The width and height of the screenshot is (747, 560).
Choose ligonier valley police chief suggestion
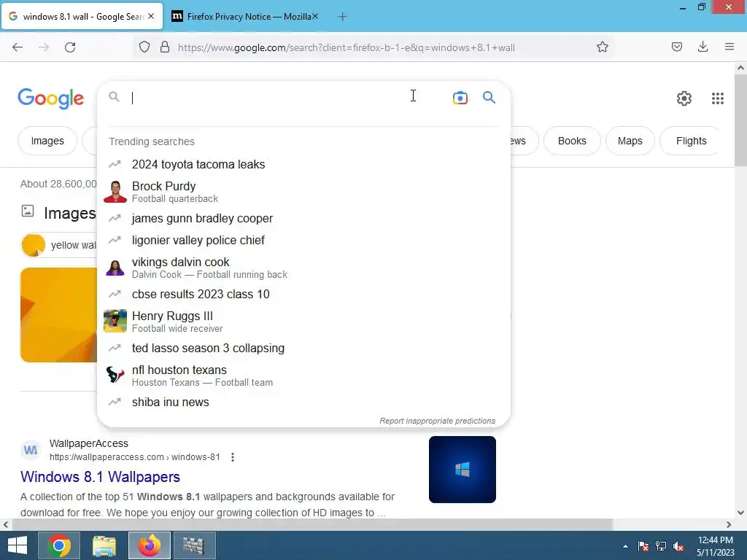pyautogui.click(x=303, y=240)
